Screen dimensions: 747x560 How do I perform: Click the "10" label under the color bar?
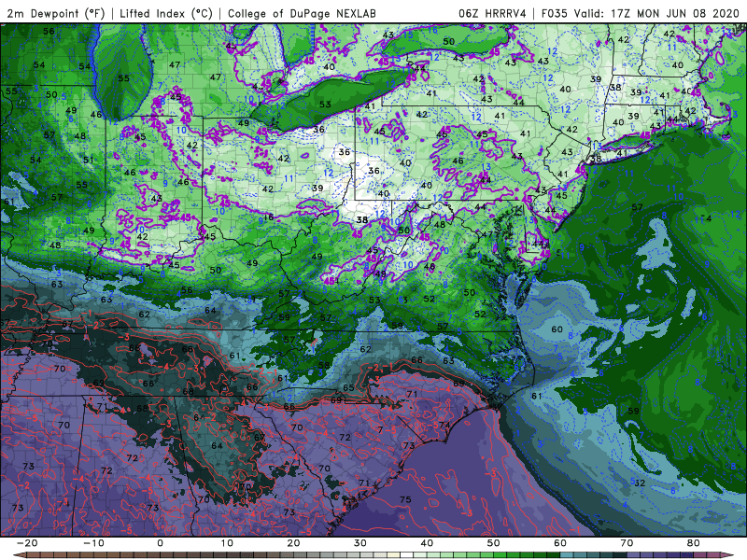click(x=227, y=543)
